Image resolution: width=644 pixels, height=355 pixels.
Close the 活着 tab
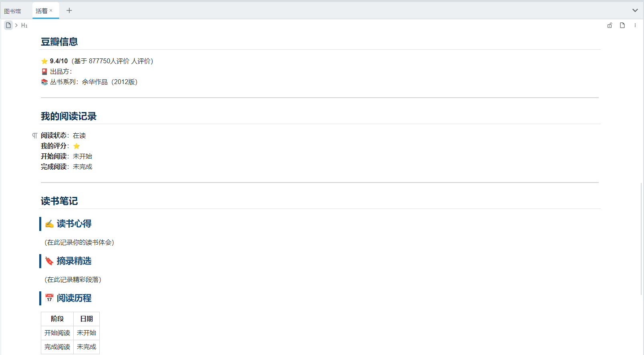coord(51,10)
